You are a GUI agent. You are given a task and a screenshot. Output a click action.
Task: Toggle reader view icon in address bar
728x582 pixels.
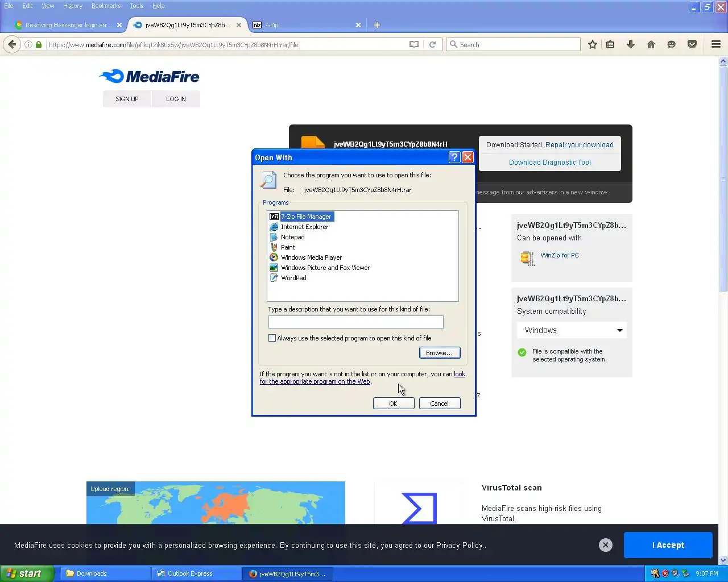414,44
